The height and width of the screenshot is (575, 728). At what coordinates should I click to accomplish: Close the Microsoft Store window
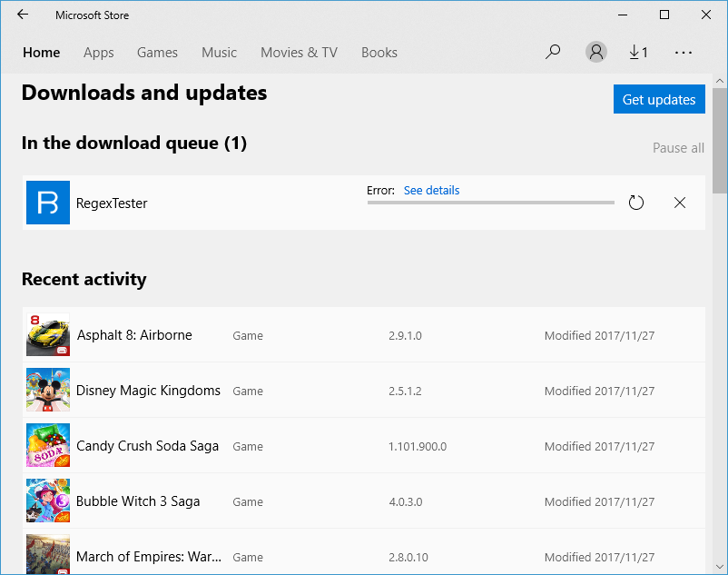706,15
